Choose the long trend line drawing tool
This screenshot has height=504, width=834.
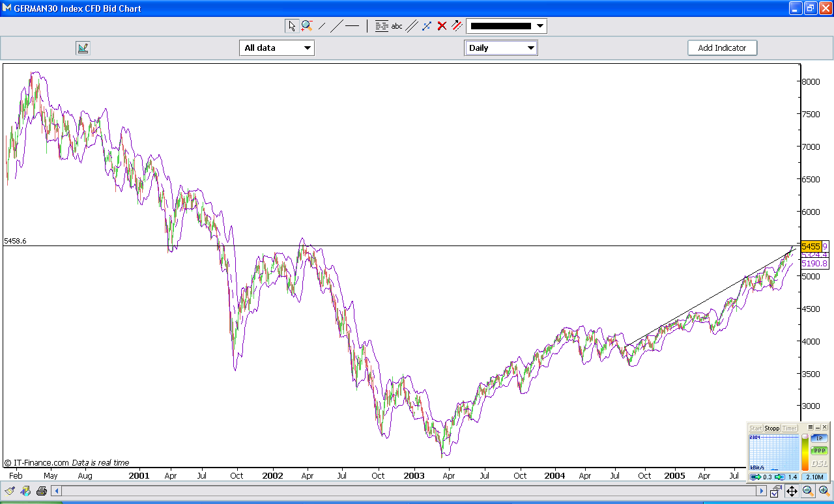pos(336,26)
